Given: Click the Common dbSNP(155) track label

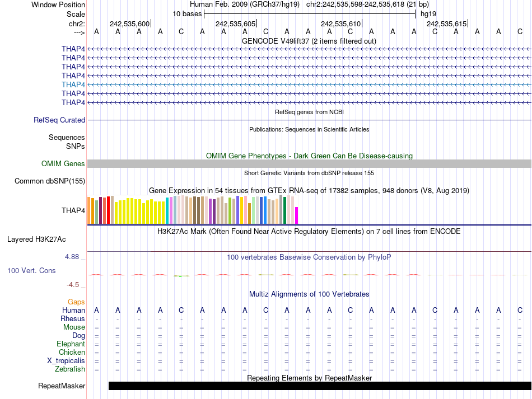Looking at the screenshot, I should pos(50,181).
